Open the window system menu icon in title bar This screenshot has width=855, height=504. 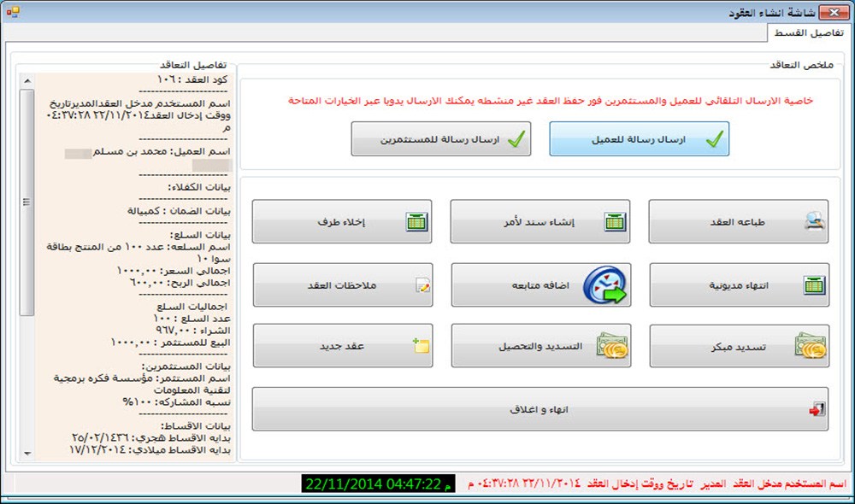click(x=13, y=11)
